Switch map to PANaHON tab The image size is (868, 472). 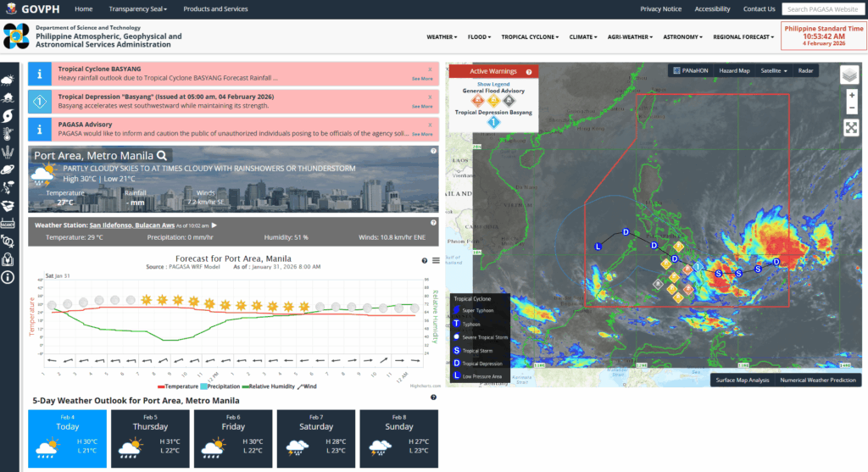click(690, 71)
